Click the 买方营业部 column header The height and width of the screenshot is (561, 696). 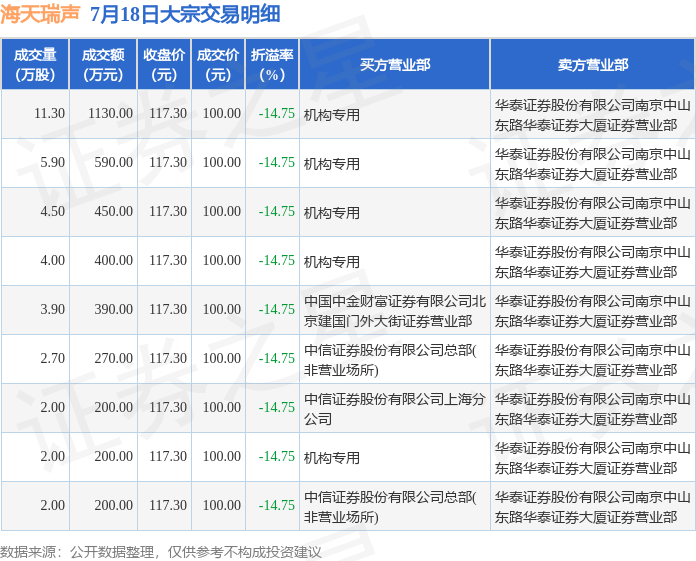395,65
